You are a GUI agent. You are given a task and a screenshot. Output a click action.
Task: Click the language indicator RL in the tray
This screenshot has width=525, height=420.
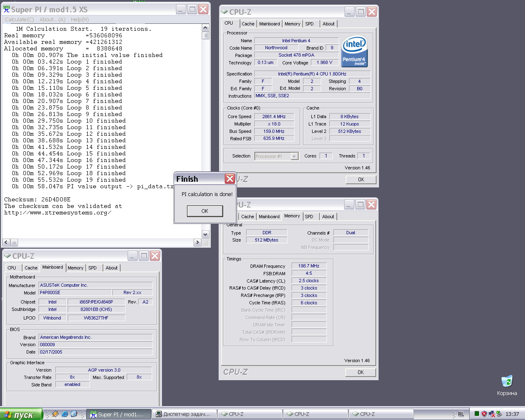[461, 414]
